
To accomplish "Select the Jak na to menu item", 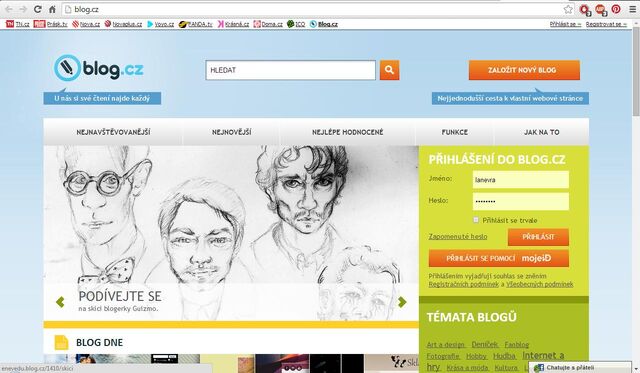I will 542,132.
